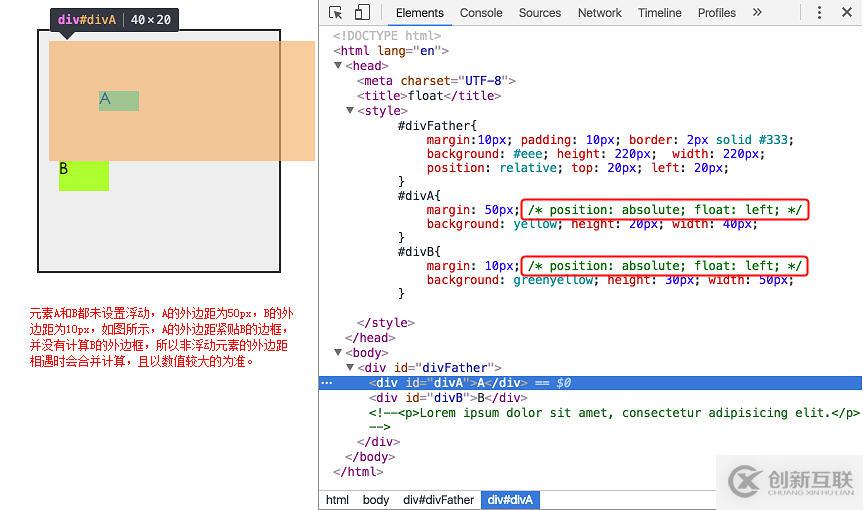Image resolution: width=863 pixels, height=510 pixels.
Task: Select the html breadcrumb
Action: click(x=337, y=500)
